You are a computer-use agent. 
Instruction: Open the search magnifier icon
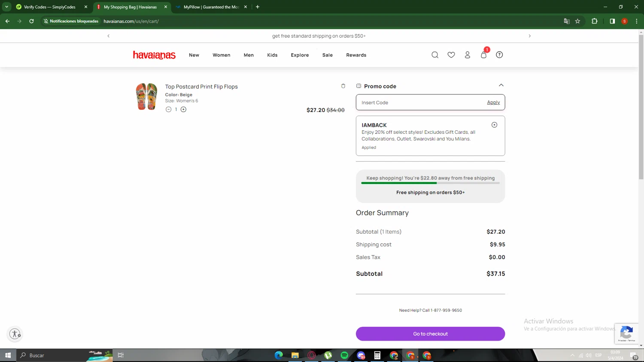435,55
